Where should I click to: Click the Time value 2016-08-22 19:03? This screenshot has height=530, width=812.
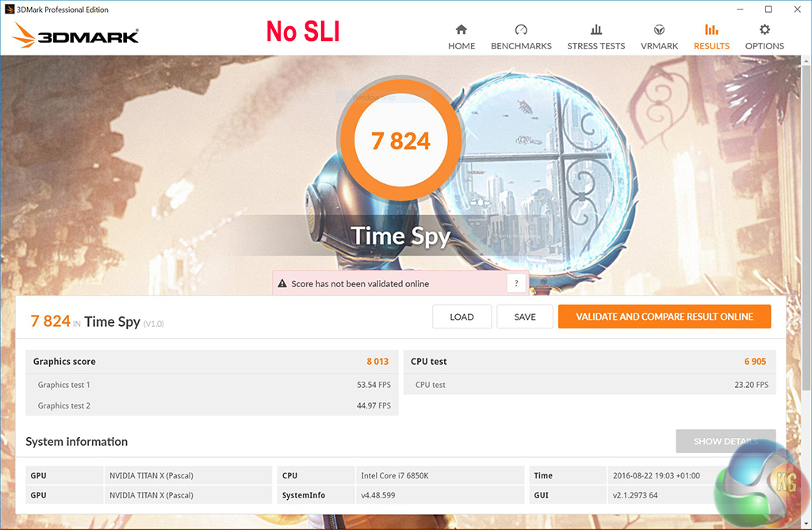(656, 475)
